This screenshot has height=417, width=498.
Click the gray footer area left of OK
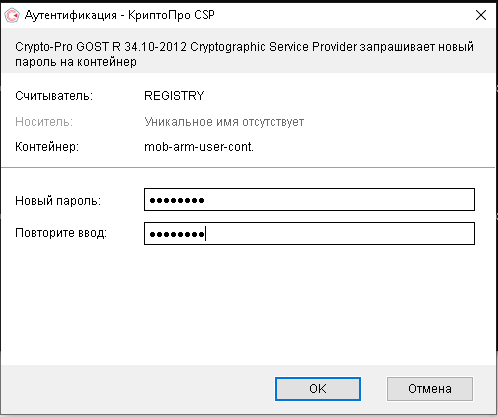[x=137, y=389]
